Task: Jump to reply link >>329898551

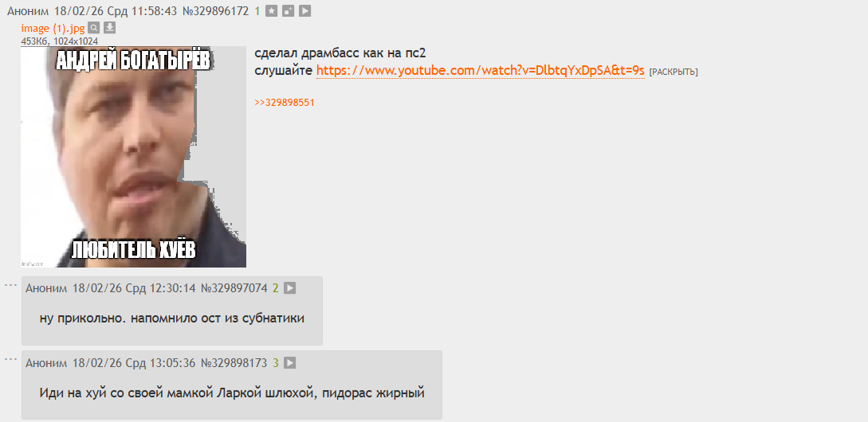Action: [285, 103]
